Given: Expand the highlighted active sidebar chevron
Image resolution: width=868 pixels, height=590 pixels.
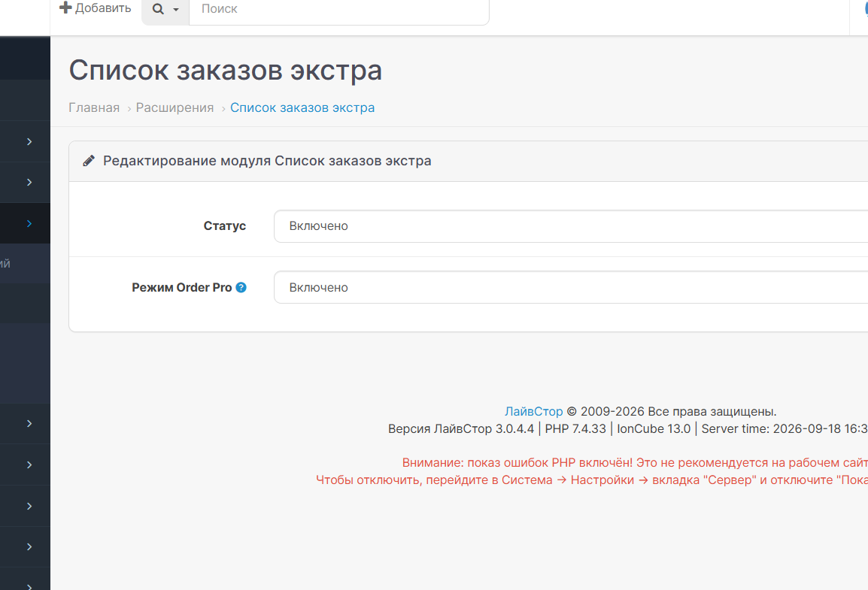Looking at the screenshot, I should [29, 223].
